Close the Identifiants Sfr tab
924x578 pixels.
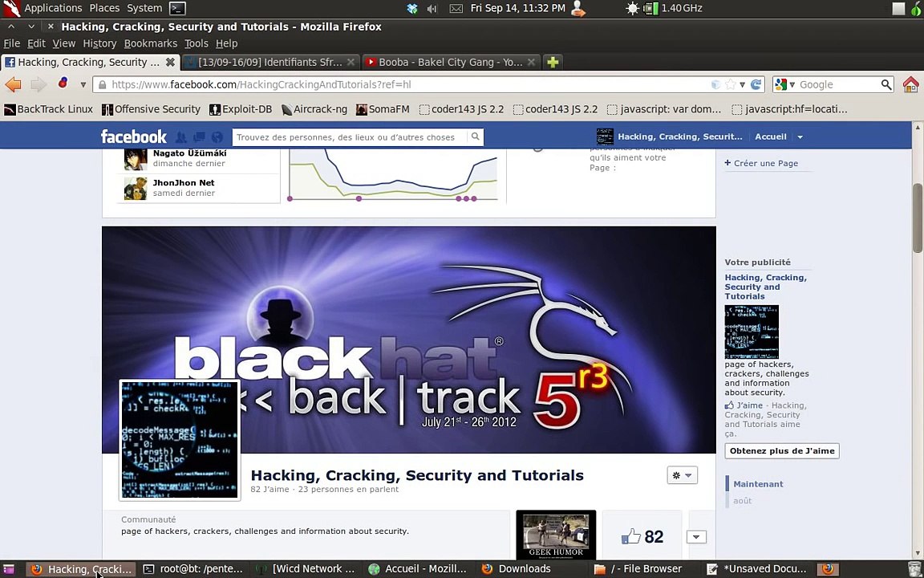click(x=351, y=62)
